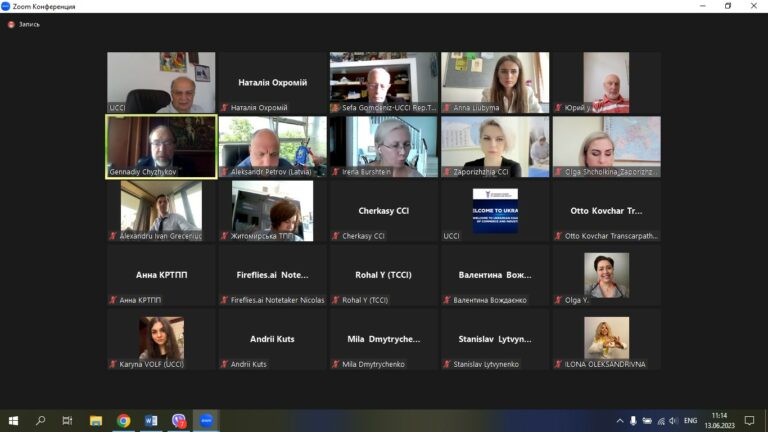Open the system volume control
The image size is (768, 432).
tap(674, 421)
